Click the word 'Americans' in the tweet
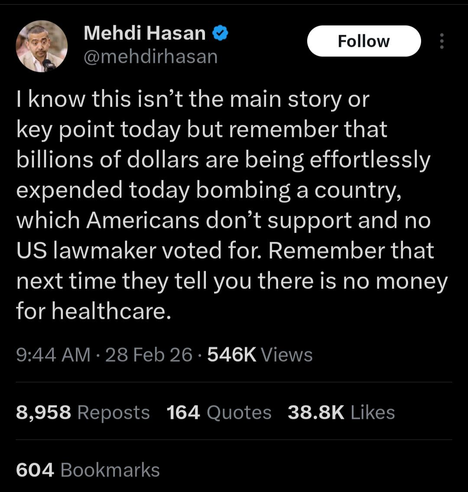This screenshot has width=468, height=492. 143,220
